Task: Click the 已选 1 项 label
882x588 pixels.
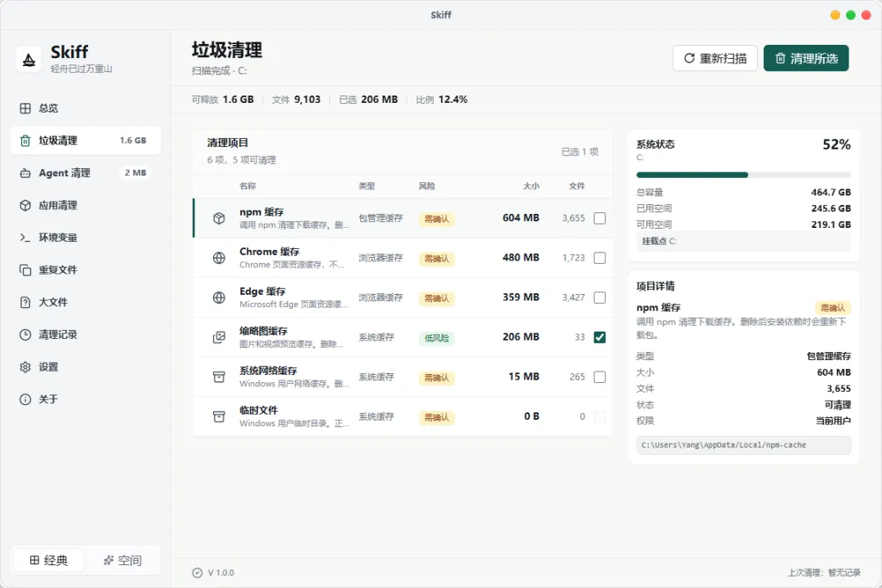Action: pos(580,152)
